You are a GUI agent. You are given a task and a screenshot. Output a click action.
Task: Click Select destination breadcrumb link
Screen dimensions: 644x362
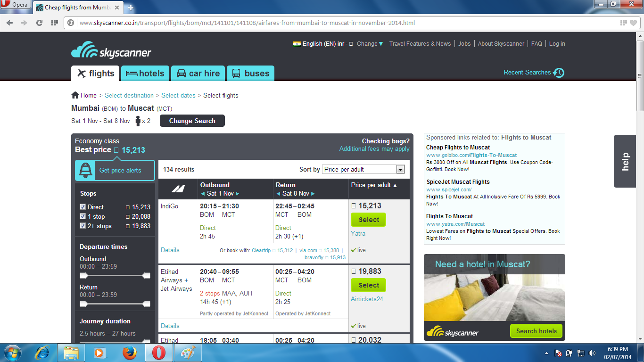tap(129, 95)
